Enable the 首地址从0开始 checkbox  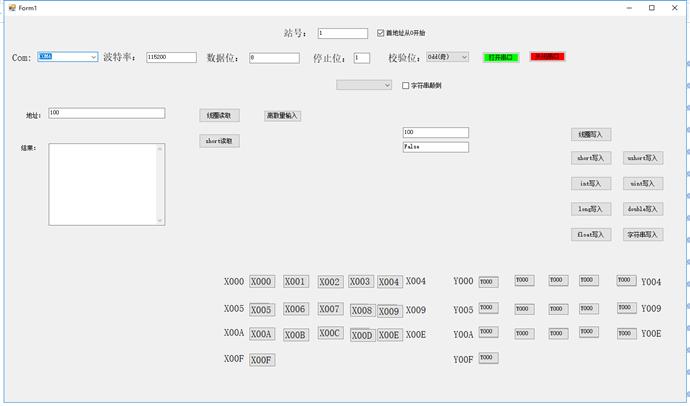coord(380,33)
